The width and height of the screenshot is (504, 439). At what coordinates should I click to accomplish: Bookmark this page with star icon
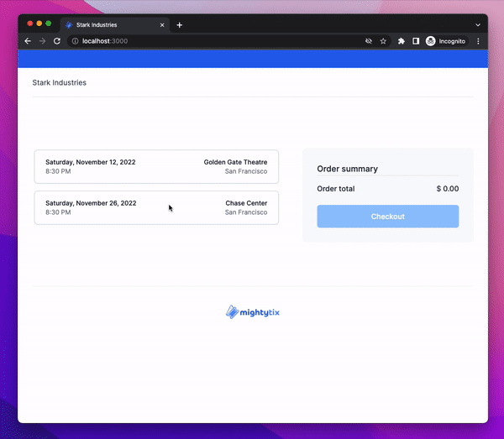tap(383, 41)
